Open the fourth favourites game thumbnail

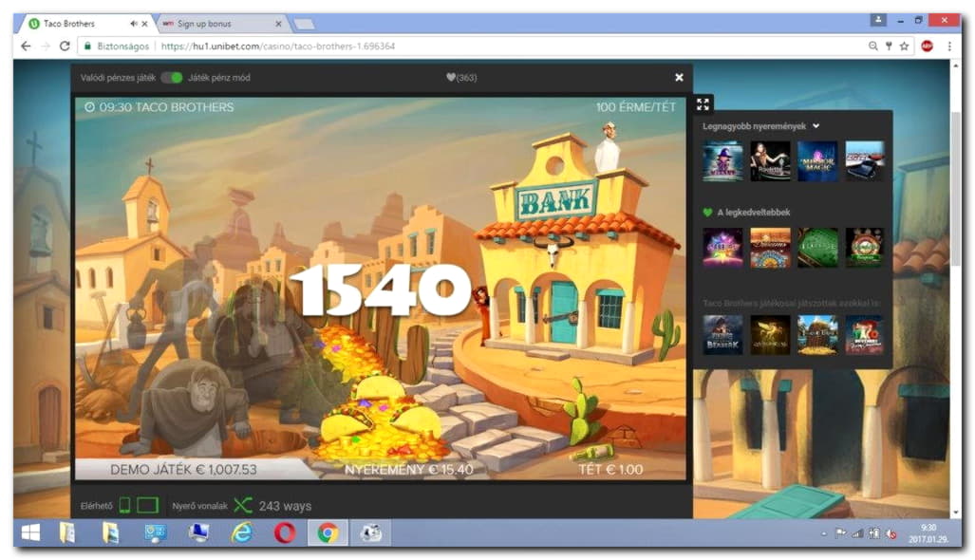[x=864, y=248]
